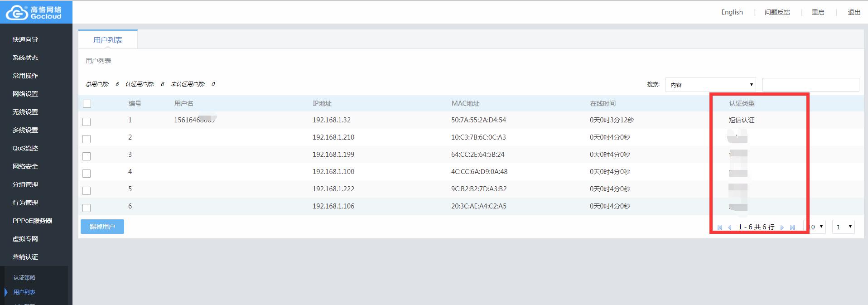Click the MAC地址 column header
Screen dimensions: 868x305
click(x=465, y=103)
